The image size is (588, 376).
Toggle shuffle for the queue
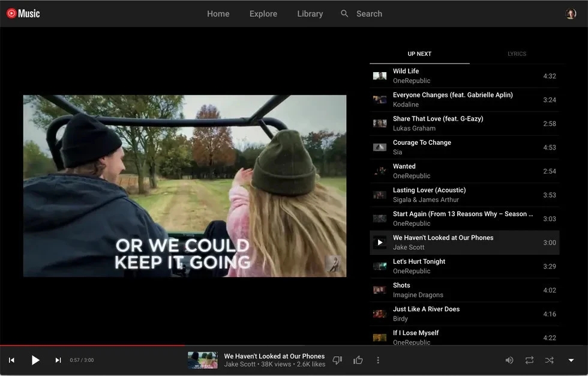[549, 360]
